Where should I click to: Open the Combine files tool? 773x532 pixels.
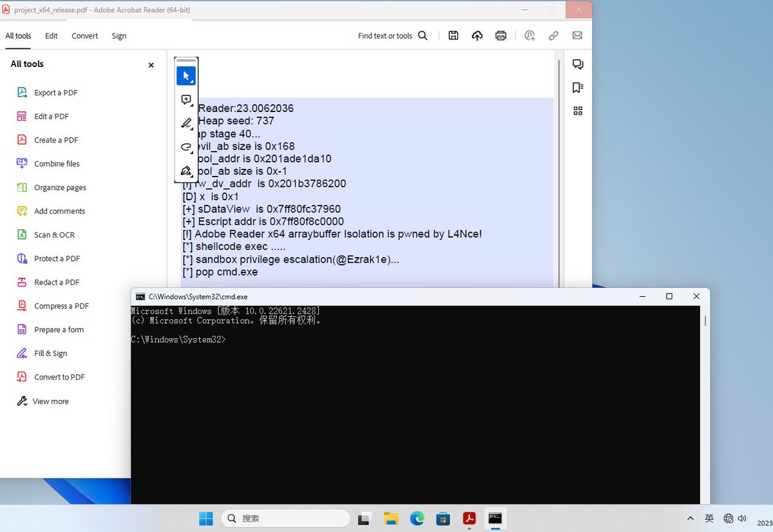(48, 164)
